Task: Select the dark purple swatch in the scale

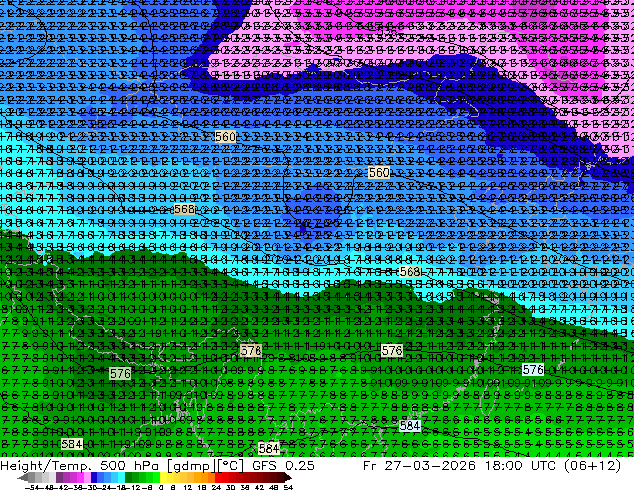Action: pos(59,478)
